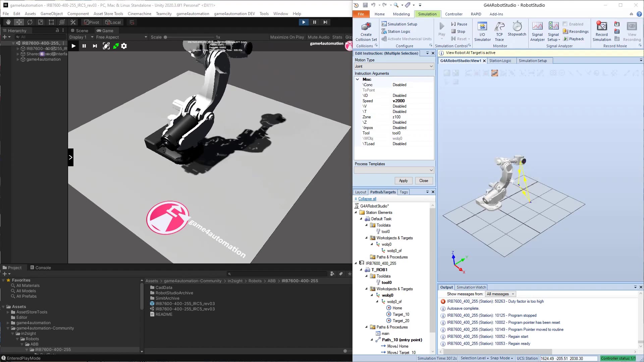This screenshot has width=644, height=362.
Task: Open the TCP Trace tool
Action: click(499, 31)
